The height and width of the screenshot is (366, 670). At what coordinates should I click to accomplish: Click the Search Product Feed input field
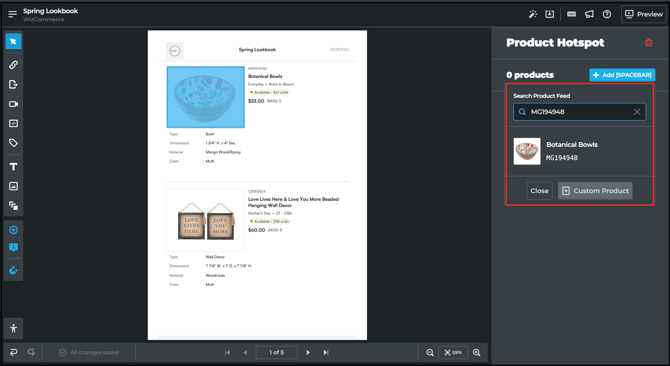(x=579, y=112)
